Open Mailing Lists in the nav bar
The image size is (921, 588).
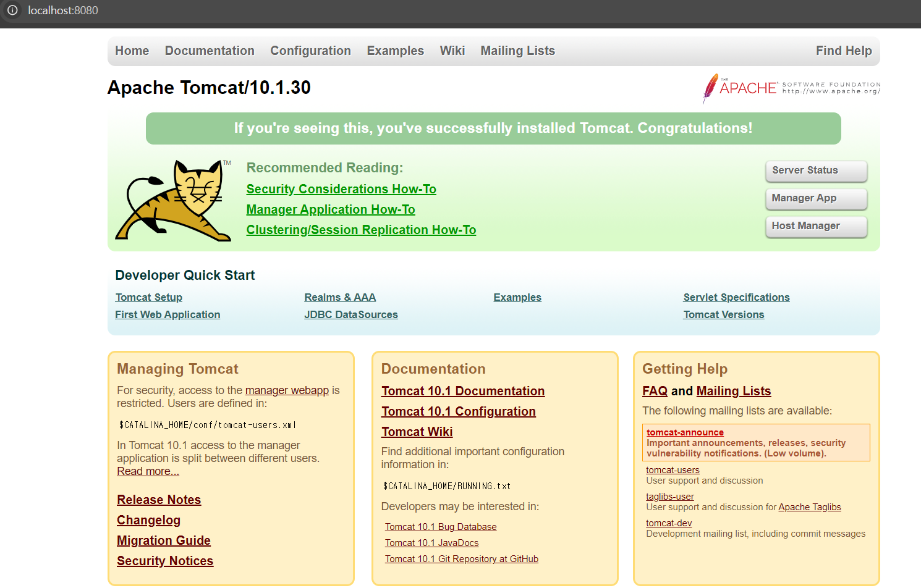click(518, 51)
